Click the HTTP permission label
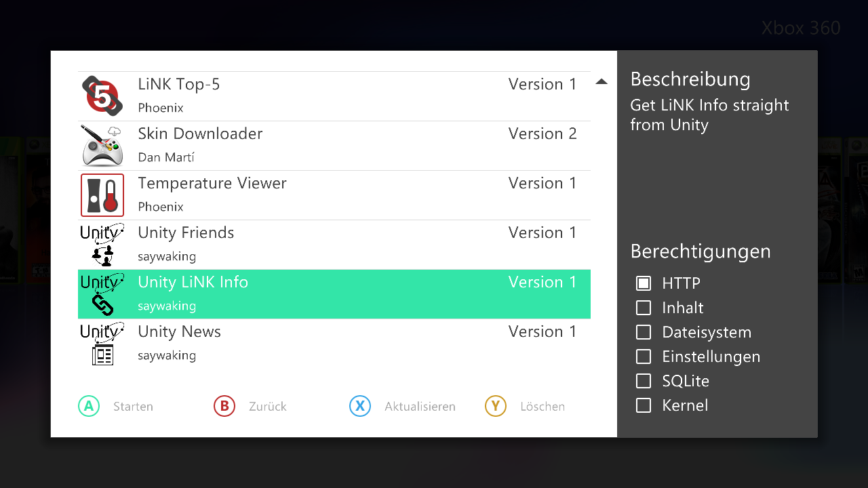The image size is (868, 488). point(682,283)
